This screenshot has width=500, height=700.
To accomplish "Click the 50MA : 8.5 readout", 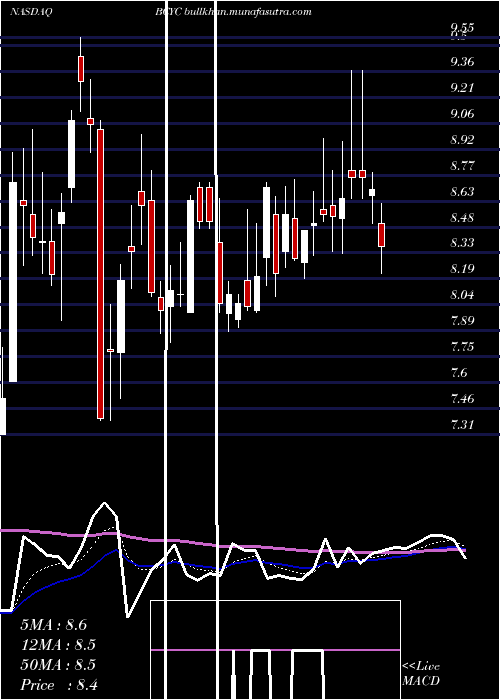I will (x=58, y=665).
